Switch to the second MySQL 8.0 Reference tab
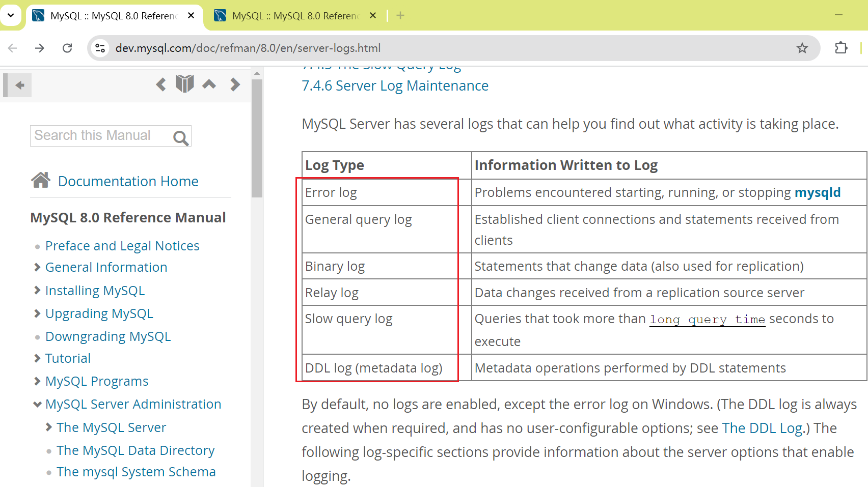This screenshot has height=487, width=868. 295,16
